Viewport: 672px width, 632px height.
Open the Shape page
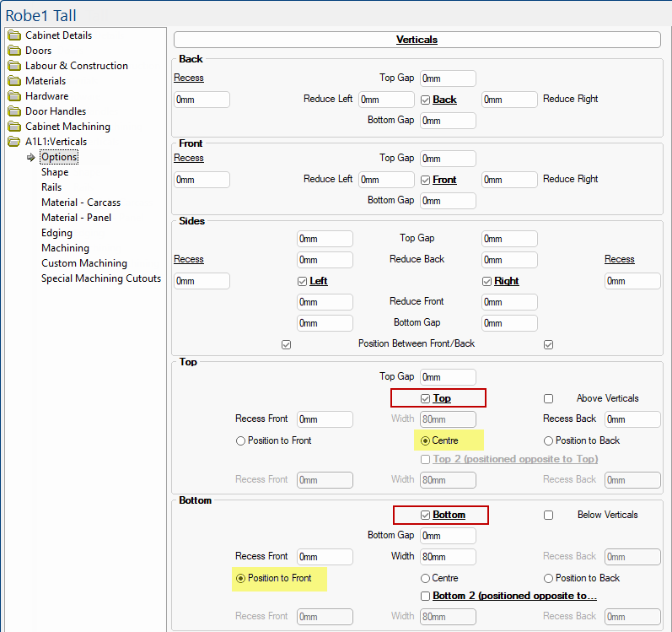click(55, 172)
